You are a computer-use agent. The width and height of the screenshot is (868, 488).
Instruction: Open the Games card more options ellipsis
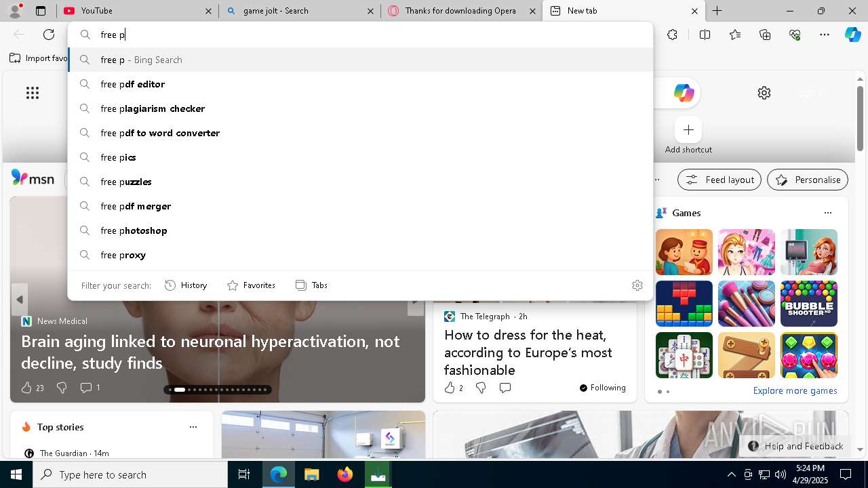coord(827,213)
